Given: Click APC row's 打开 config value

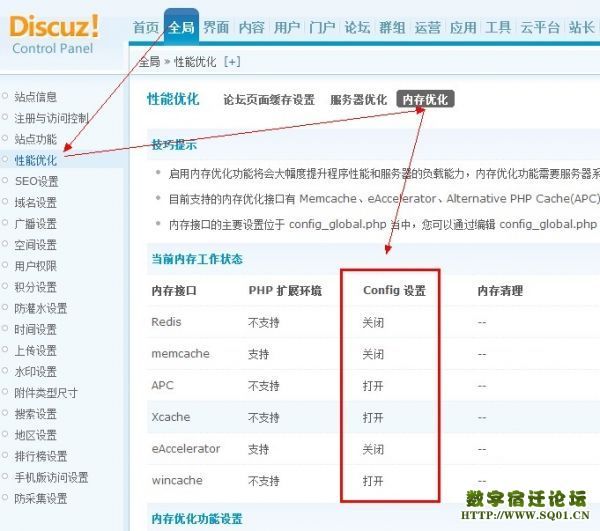Looking at the screenshot, I should pyautogui.click(x=373, y=386).
